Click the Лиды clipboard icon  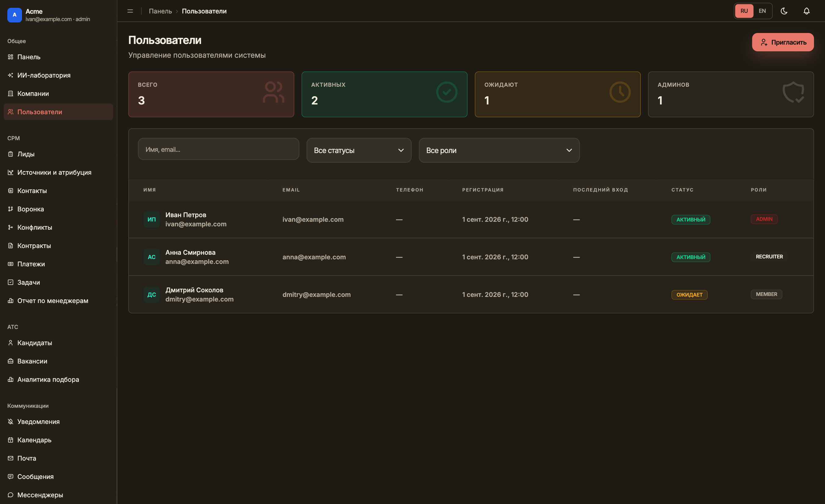11,154
